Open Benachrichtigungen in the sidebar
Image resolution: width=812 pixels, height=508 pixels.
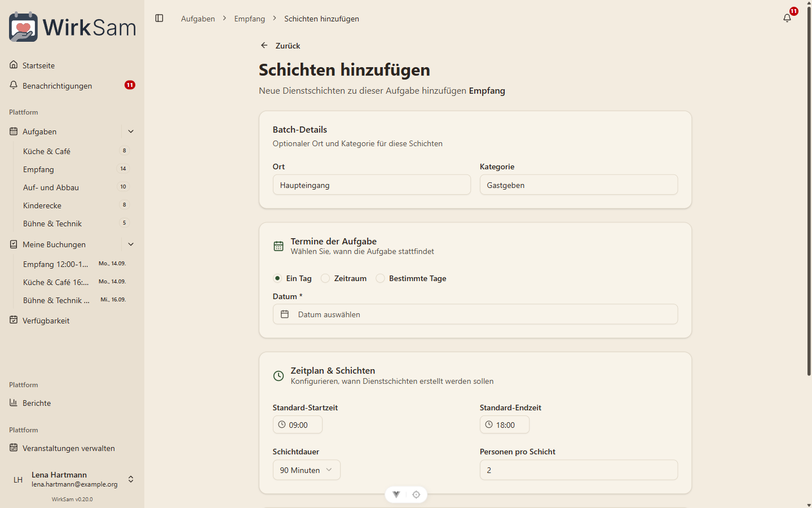click(x=72, y=86)
